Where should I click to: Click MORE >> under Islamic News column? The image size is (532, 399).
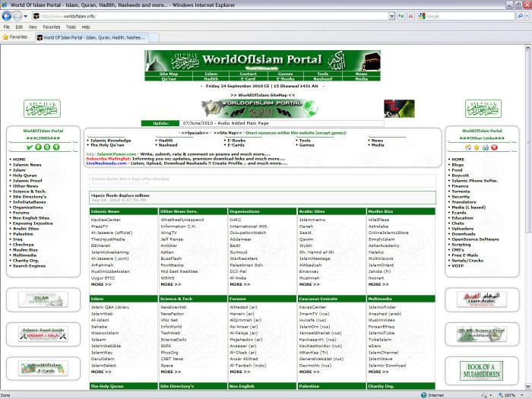pyautogui.click(x=101, y=284)
